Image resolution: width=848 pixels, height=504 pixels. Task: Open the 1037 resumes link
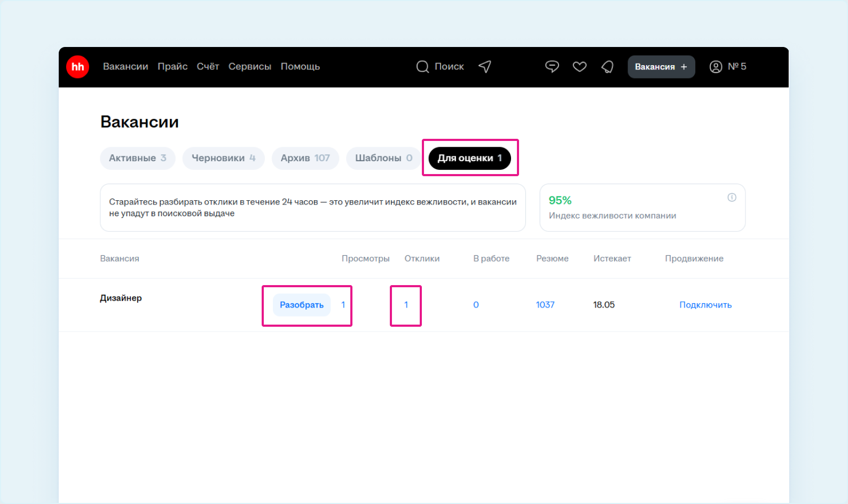coord(545,305)
